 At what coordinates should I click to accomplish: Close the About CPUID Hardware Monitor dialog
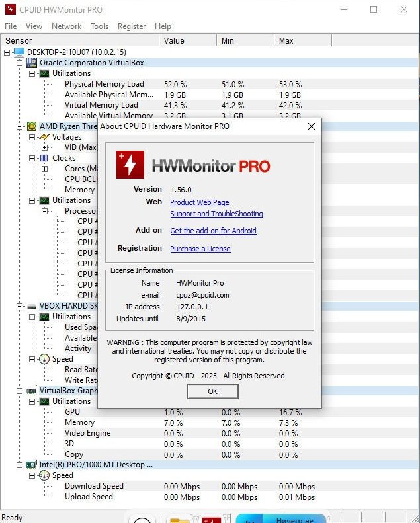[x=312, y=126]
